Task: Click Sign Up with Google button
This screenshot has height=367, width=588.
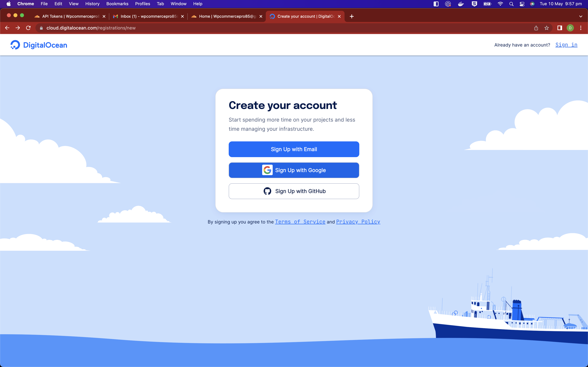Action: (294, 170)
